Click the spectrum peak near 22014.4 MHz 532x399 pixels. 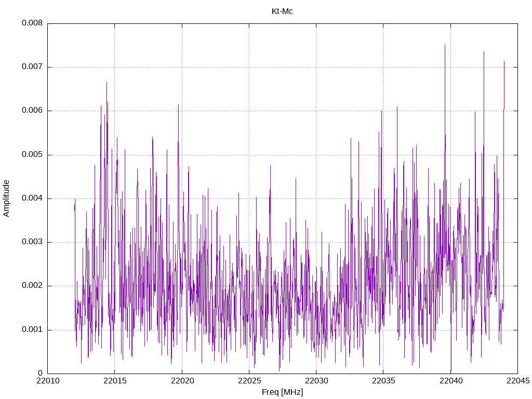tap(107, 83)
